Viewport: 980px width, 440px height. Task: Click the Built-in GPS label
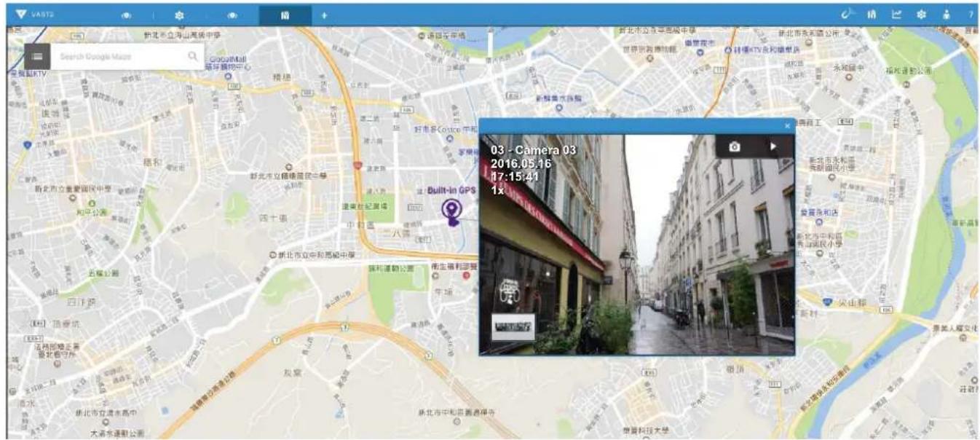pyautogui.click(x=451, y=190)
